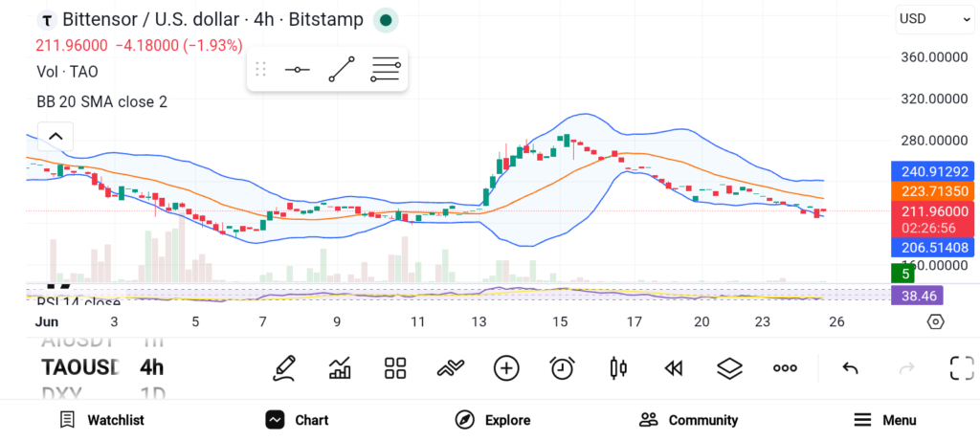Select the trend line drawing tool
The height and width of the screenshot is (441, 980).
(342, 69)
